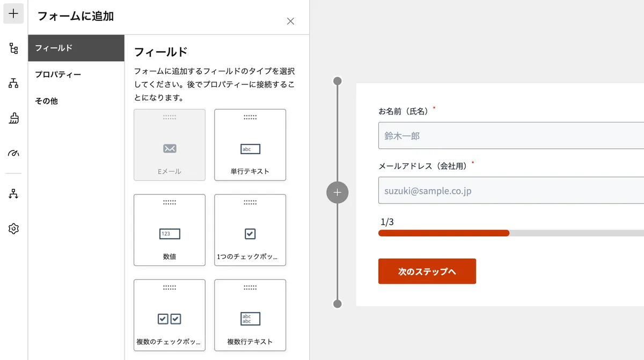Choose the 1つのチェックボックス field type

250,230
